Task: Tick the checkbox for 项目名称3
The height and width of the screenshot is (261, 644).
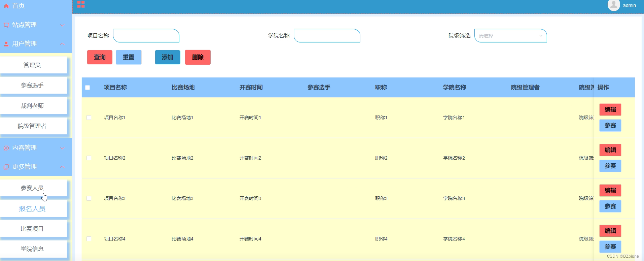Action: 89,198
